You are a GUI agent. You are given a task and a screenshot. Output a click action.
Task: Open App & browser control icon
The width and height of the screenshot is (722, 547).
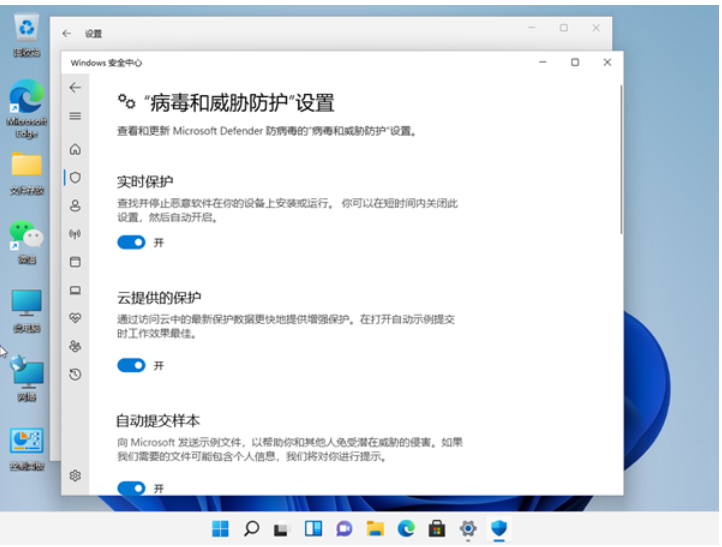75,261
